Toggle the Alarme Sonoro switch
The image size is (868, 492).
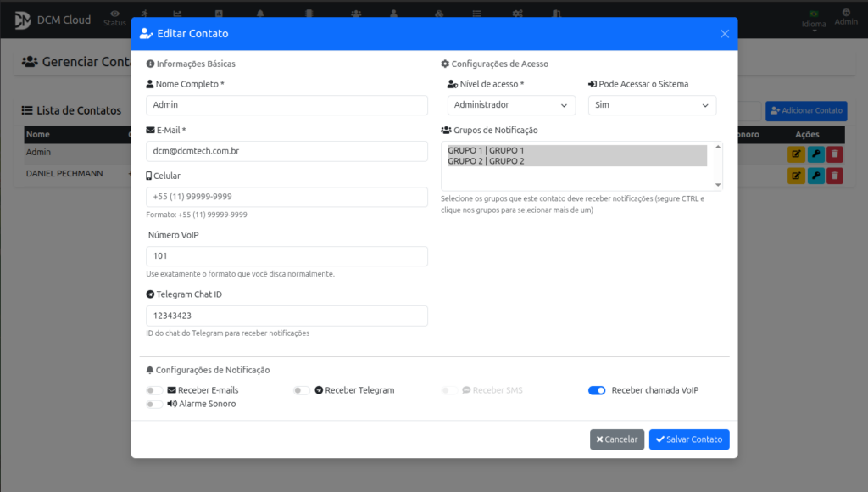point(154,405)
